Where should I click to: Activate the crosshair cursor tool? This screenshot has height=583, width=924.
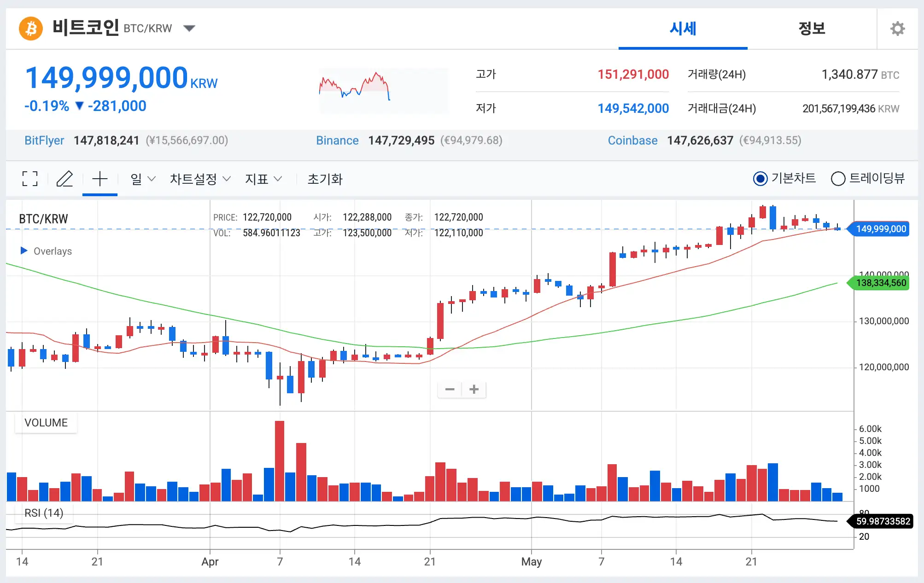click(x=99, y=179)
